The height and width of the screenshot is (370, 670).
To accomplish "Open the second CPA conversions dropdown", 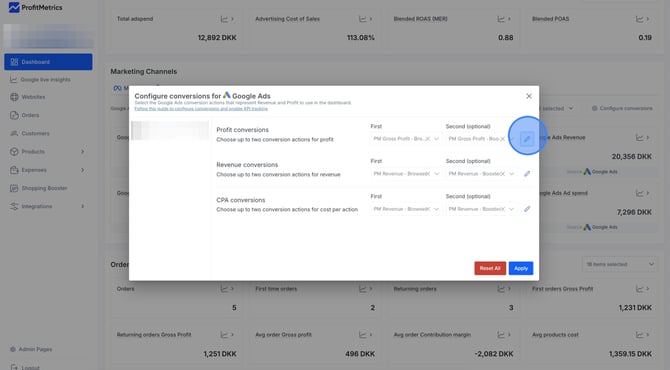I will coord(481,209).
